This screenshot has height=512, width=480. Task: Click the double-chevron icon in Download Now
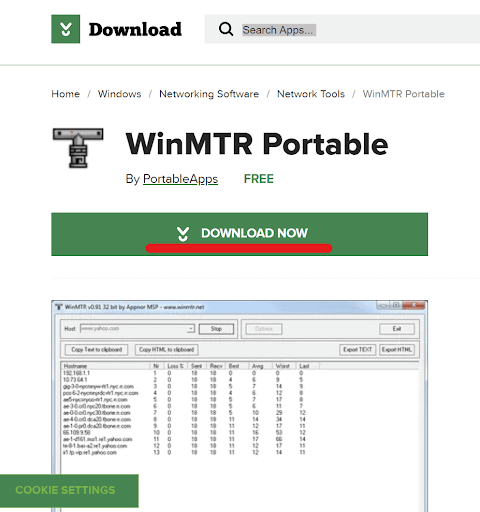pyautogui.click(x=183, y=234)
